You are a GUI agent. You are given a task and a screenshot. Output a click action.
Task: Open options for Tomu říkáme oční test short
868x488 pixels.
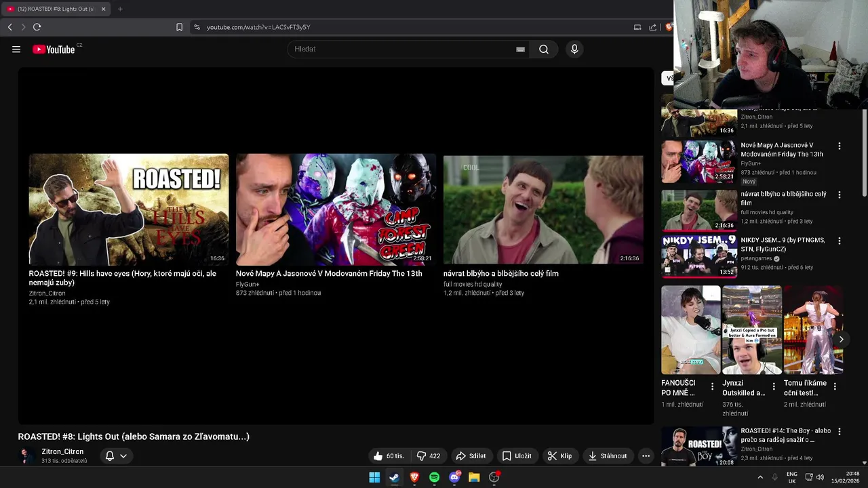click(835, 386)
